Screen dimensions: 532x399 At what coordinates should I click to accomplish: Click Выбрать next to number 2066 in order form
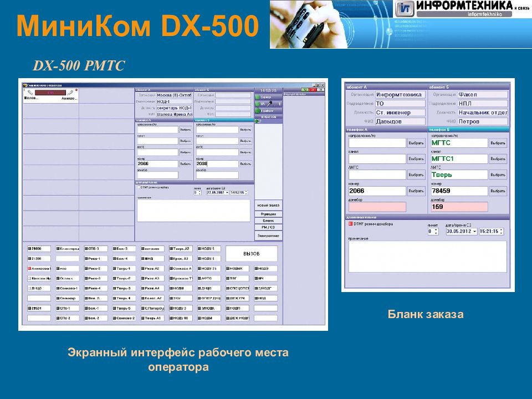(416, 191)
